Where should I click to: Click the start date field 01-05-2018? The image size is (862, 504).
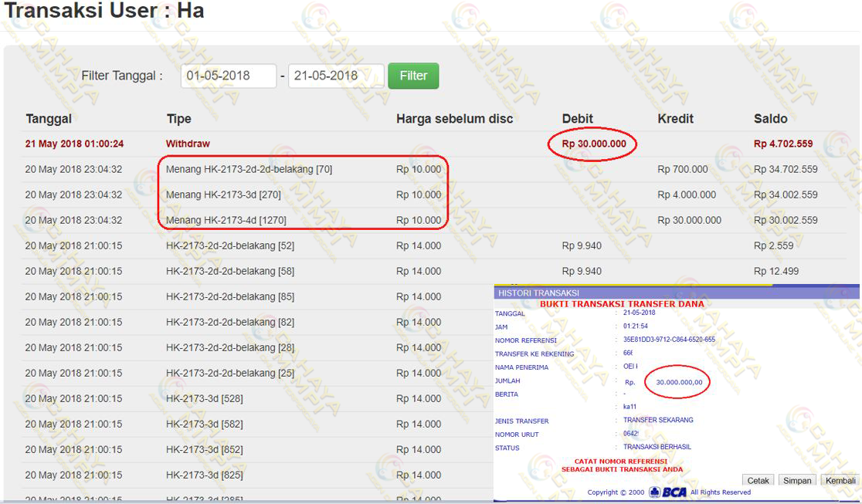[228, 76]
